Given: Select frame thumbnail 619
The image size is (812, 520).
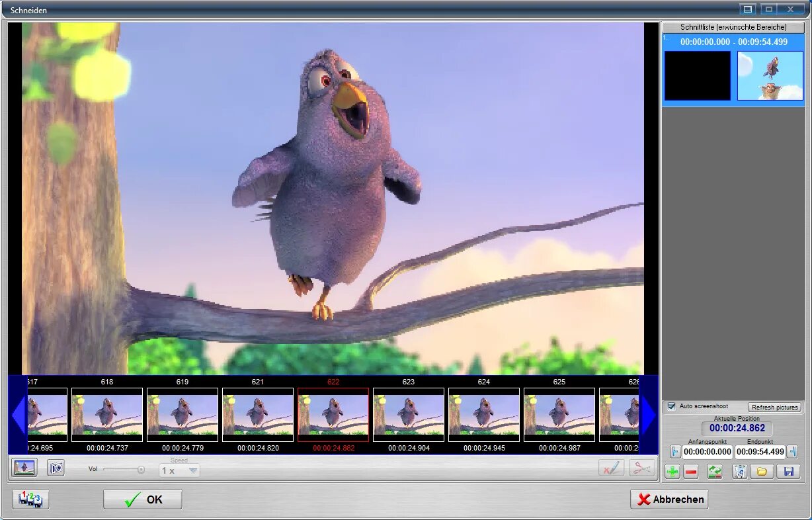Looking at the screenshot, I should pos(183,415).
